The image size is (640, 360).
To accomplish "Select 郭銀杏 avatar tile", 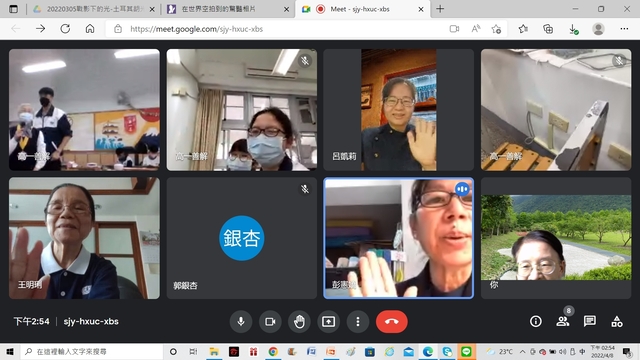I will click(242, 238).
